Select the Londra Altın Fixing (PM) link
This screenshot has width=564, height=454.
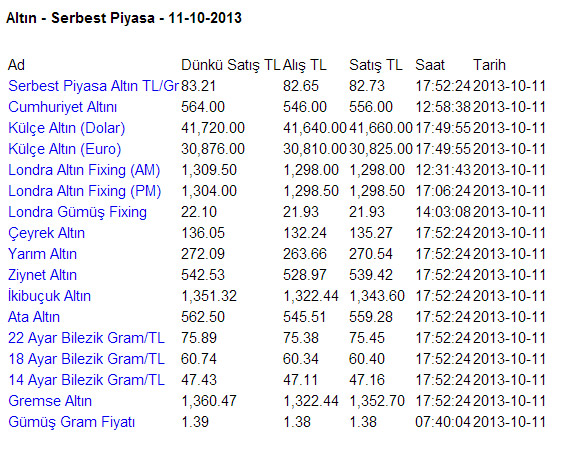pos(85,191)
